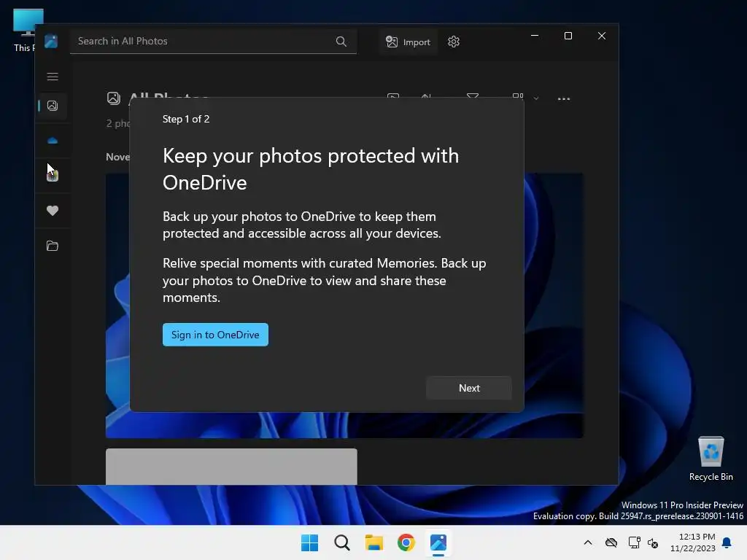Open Favorites heart in the sidebar
The width and height of the screenshot is (747, 560).
[53, 211]
